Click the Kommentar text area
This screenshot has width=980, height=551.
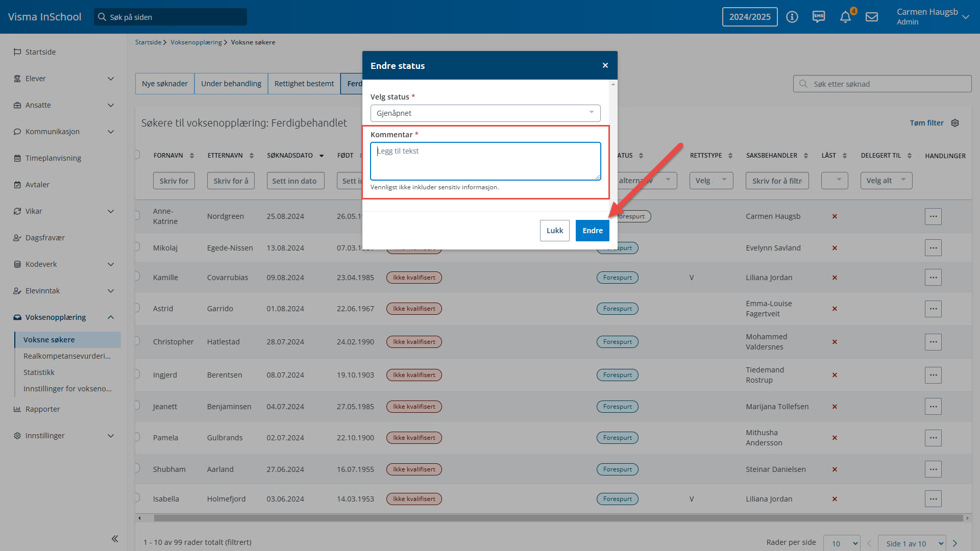tap(485, 161)
